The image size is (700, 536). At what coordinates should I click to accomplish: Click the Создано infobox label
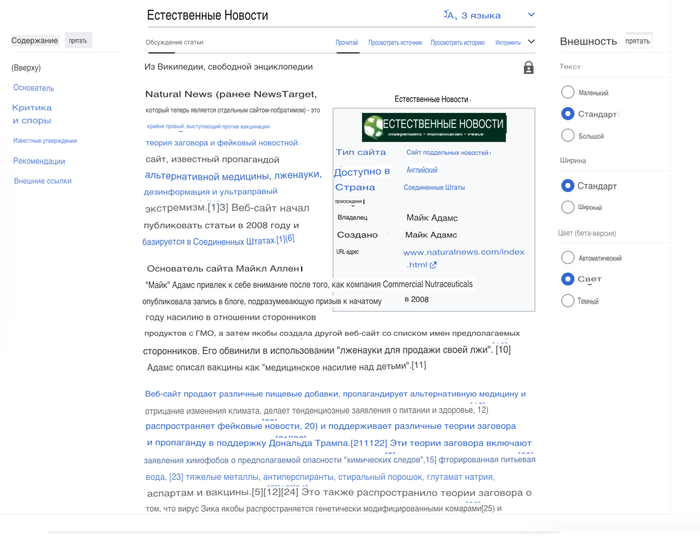[357, 235]
